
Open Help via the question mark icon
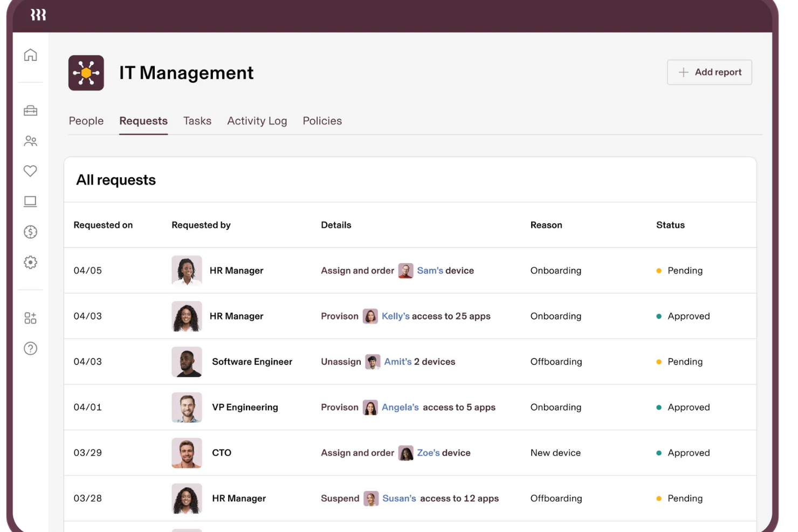[x=30, y=348]
